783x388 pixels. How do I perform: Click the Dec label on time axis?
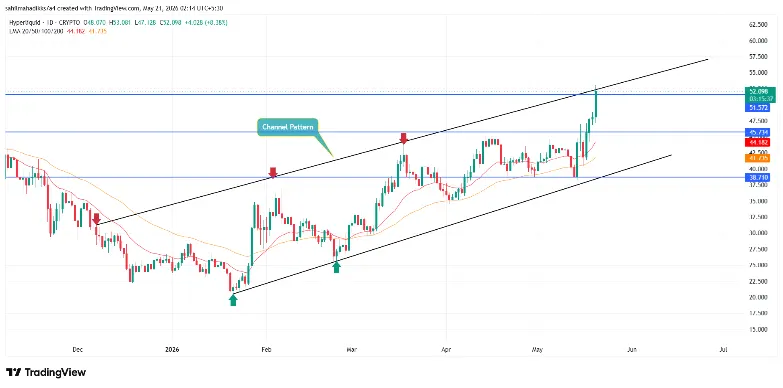click(x=77, y=350)
